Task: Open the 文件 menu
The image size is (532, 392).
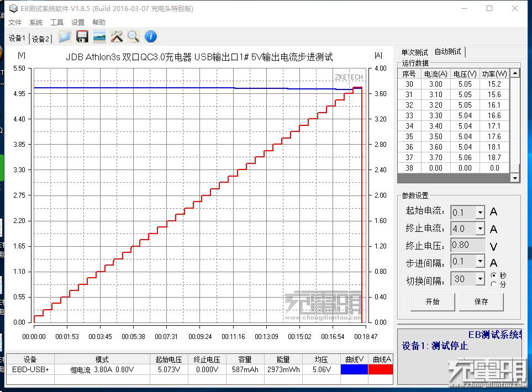Action: (15, 23)
